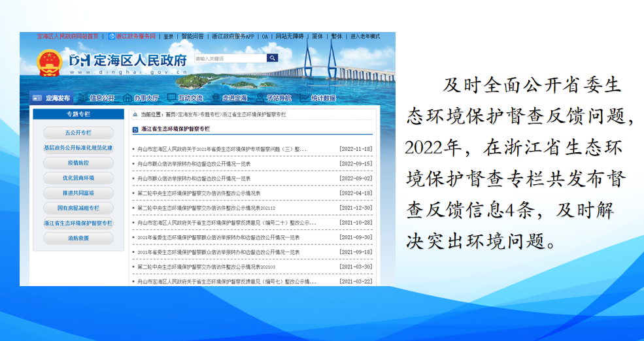
Task: Click the 子站导航 location pin icon
Action: [258, 98]
